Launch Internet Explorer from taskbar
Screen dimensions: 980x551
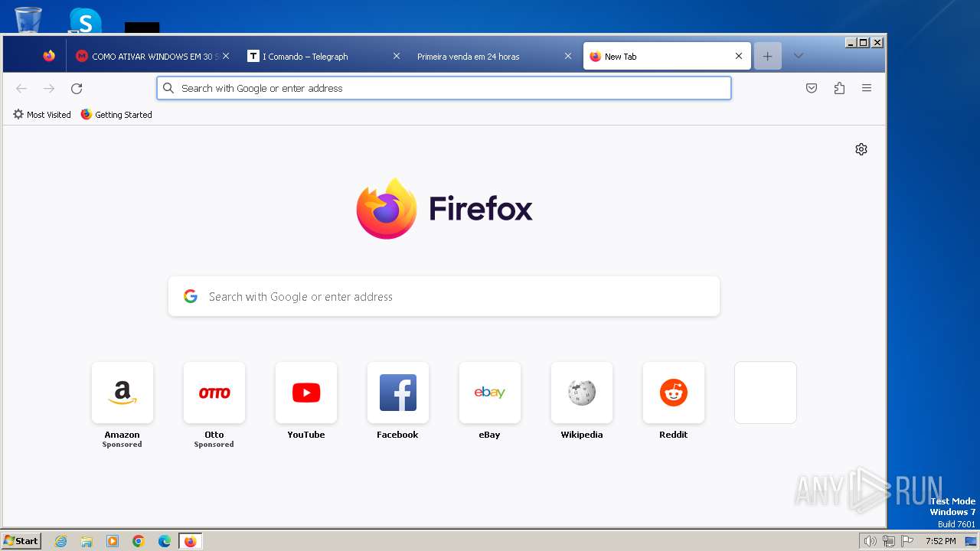coord(61,541)
